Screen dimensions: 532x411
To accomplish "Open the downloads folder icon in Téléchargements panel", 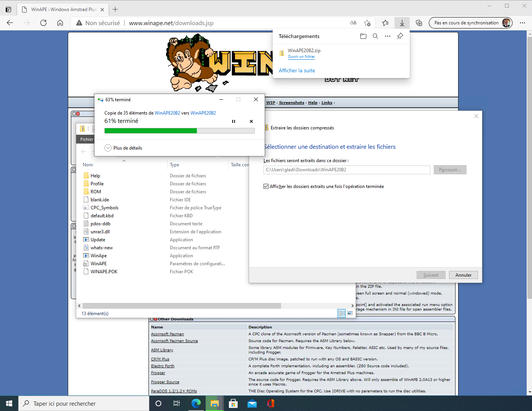I will click(363, 36).
